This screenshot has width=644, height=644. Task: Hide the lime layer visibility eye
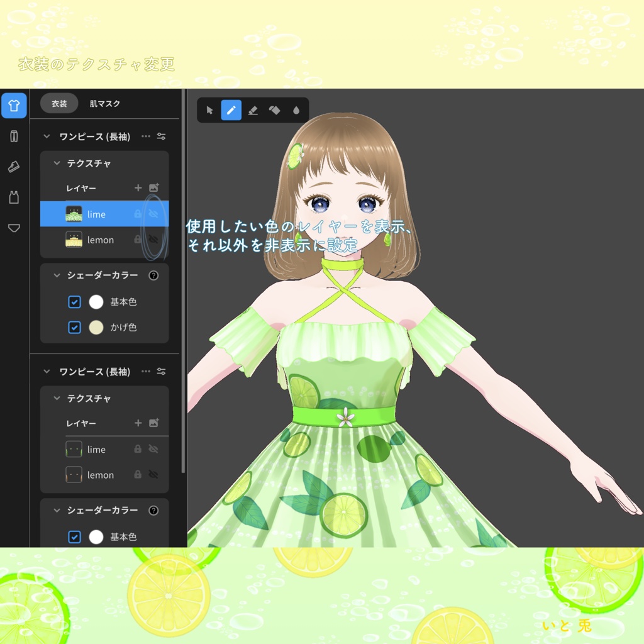coord(153,213)
